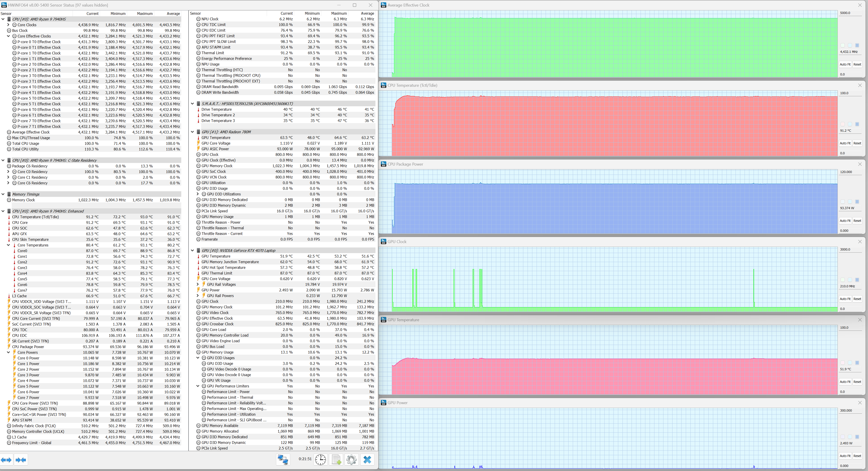Expand the Core Clocks sensor group
The height and width of the screenshot is (471, 868).
[8, 25]
